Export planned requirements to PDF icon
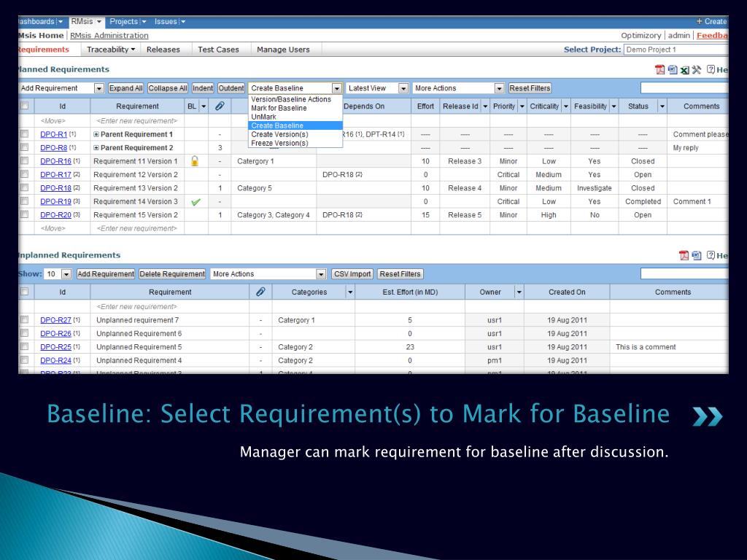The height and width of the screenshot is (560, 747). pyautogui.click(x=659, y=70)
